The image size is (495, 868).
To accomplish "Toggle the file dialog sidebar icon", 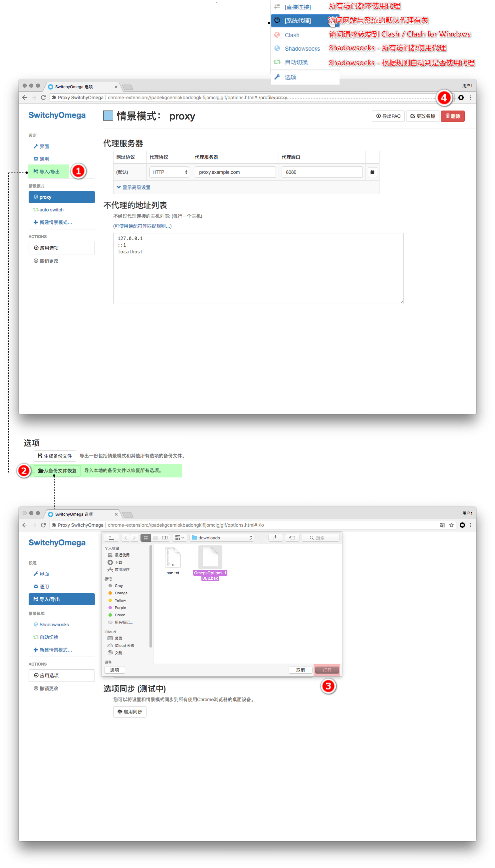I will 111,537.
